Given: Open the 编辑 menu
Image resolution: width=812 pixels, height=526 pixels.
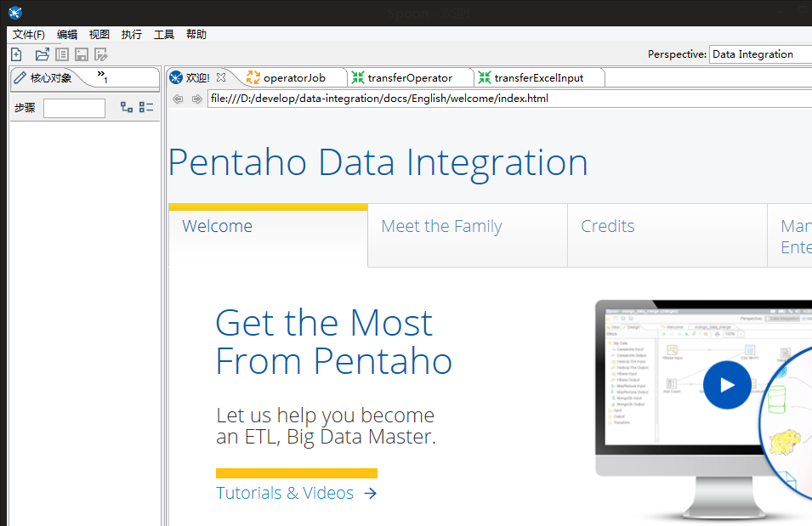Looking at the screenshot, I should click(x=67, y=34).
